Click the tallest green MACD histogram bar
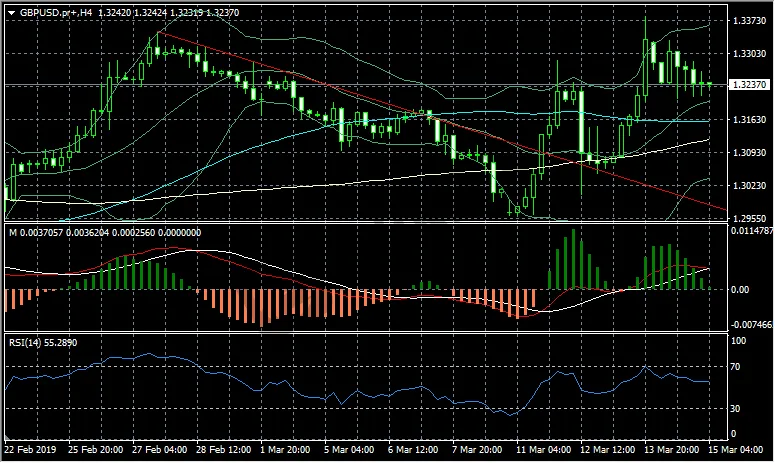Image resolution: width=775 pixels, height=463 pixels. tap(573, 259)
